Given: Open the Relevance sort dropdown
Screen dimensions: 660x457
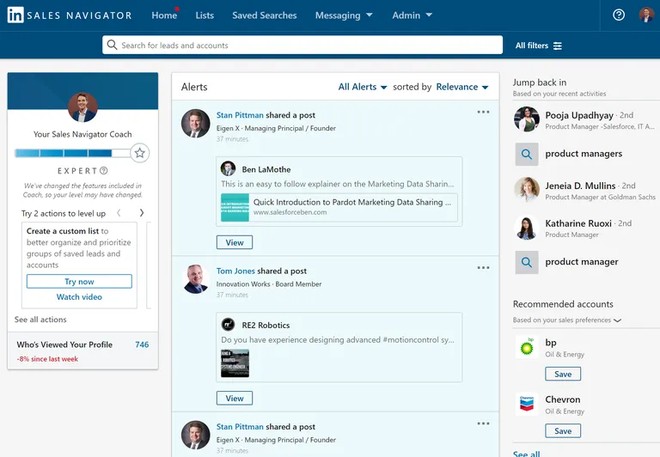Looking at the screenshot, I should (x=462, y=87).
